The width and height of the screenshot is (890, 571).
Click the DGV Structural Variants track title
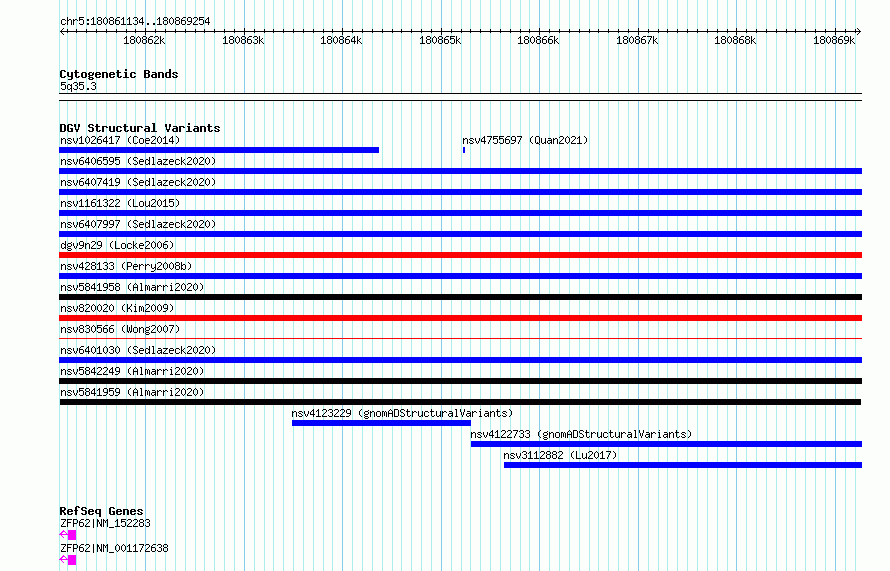[140, 128]
